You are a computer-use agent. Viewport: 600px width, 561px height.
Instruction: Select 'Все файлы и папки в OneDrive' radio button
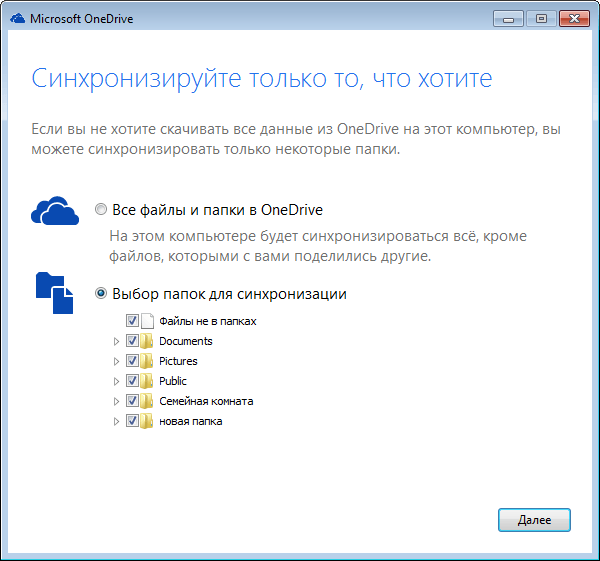pos(101,209)
